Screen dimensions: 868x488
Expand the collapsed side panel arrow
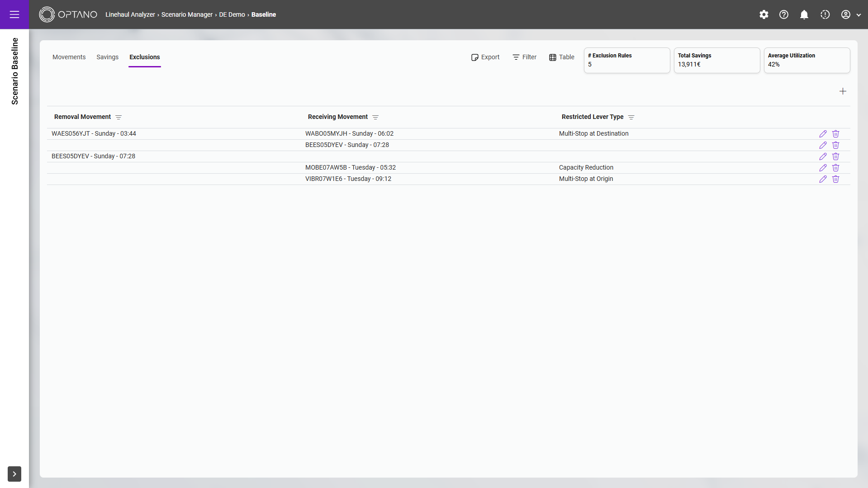[x=14, y=474]
